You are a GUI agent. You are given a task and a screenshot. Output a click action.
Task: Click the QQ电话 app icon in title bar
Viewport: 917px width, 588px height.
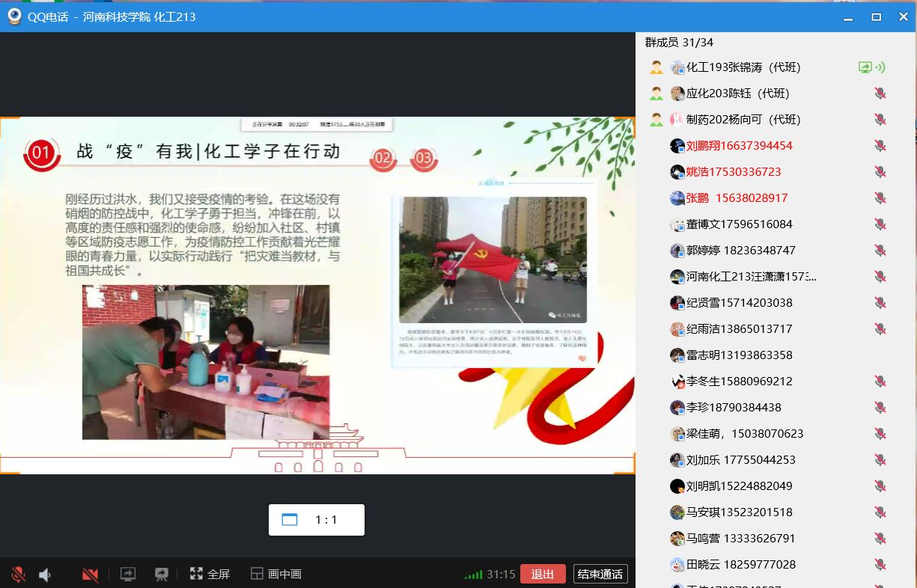14,16
